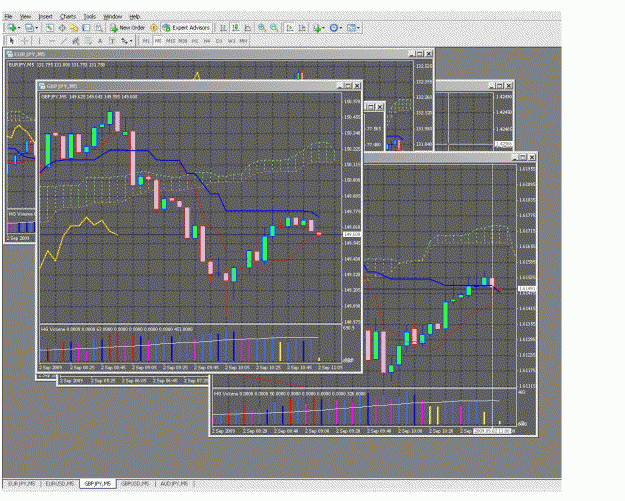Select the Equidistant Channel tool

[76, 41]
